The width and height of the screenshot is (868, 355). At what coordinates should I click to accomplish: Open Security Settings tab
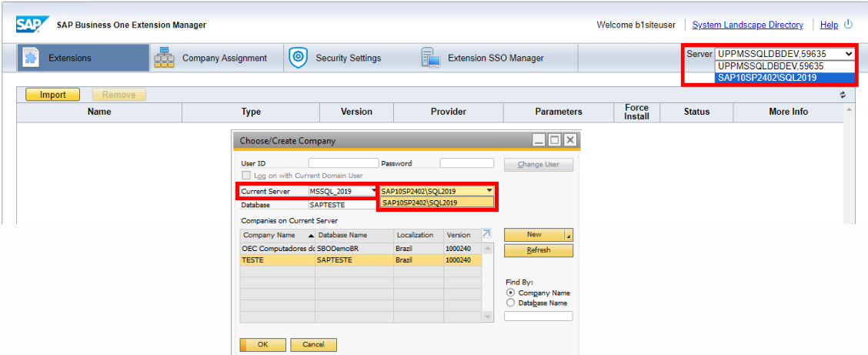[351, 58]
